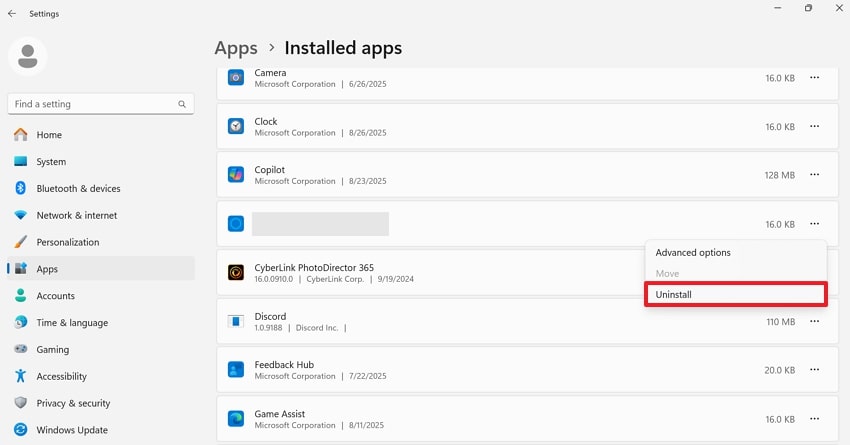Click the Apps sidebar icon
Viewport: 850px width, 445px height.
(x=21, y=268)
